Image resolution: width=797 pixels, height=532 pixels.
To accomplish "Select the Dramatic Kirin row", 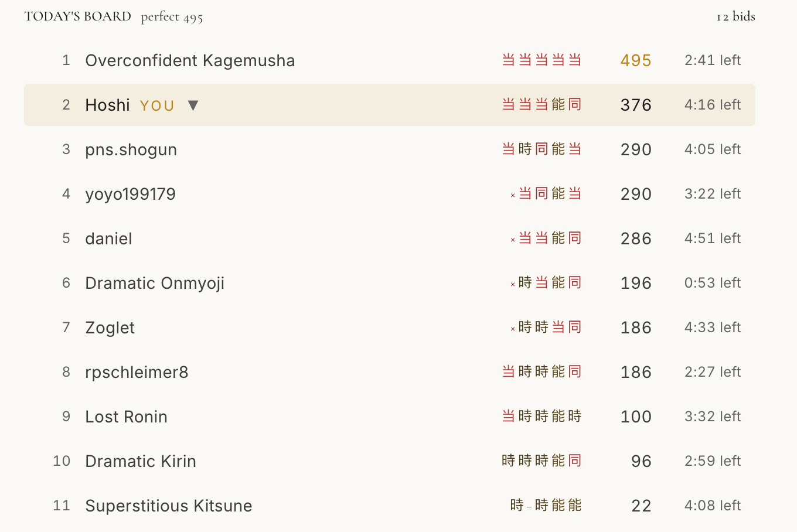I will pyautogui.click(x=390, y=461).
